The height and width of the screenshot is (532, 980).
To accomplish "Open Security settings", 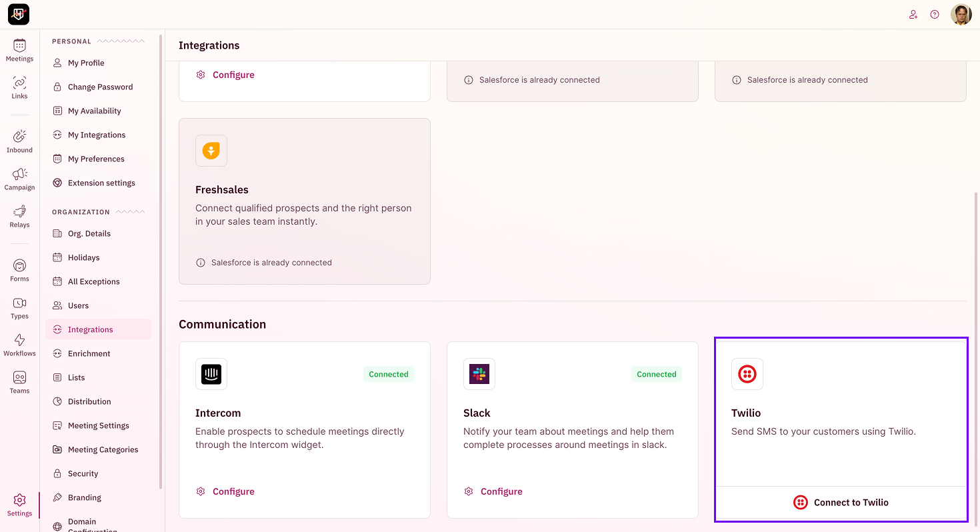I will 99,473.
